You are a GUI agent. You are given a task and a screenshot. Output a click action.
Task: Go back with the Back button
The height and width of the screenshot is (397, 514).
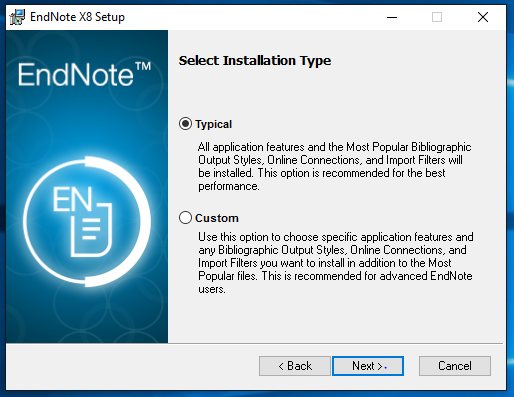pyautogui.click(x=295, y=366)
